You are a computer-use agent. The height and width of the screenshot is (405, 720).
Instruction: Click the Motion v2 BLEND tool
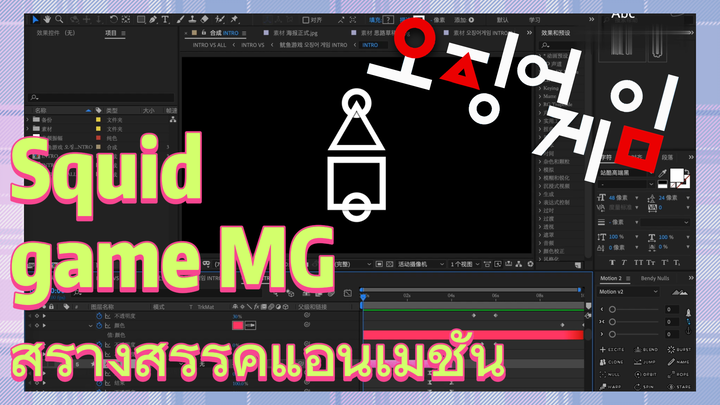point(646,349)
